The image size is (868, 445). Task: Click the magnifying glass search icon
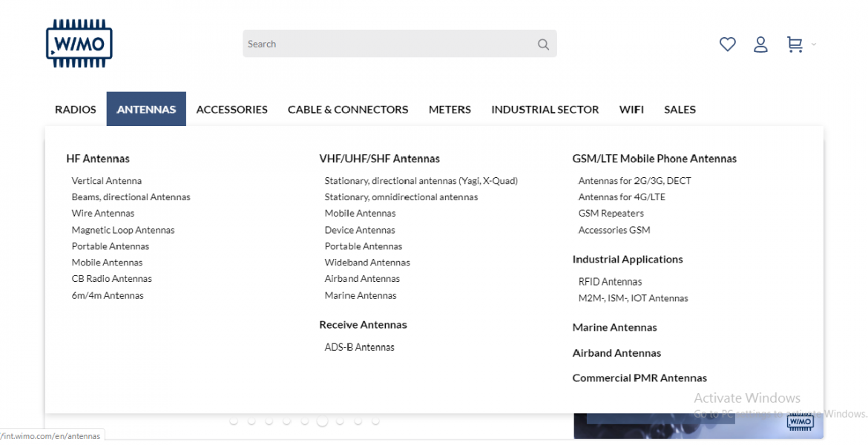point(543,44)
